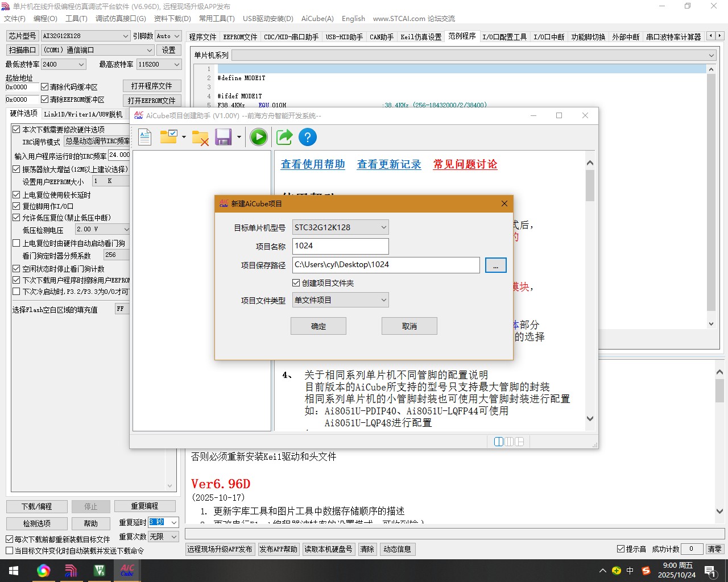Open Chrome from the taskbar
Viewport: 728px width, 582px height.
tap(43, 570)
